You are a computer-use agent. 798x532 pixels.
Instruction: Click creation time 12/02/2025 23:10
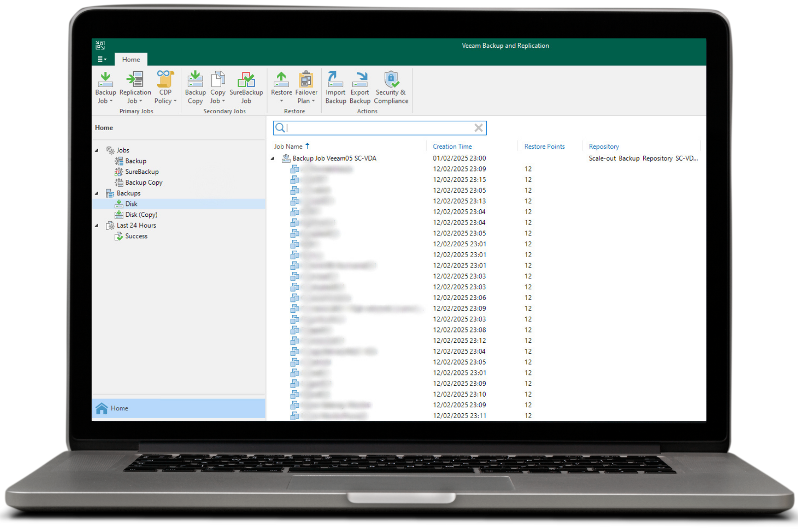[x=459, y=395]
